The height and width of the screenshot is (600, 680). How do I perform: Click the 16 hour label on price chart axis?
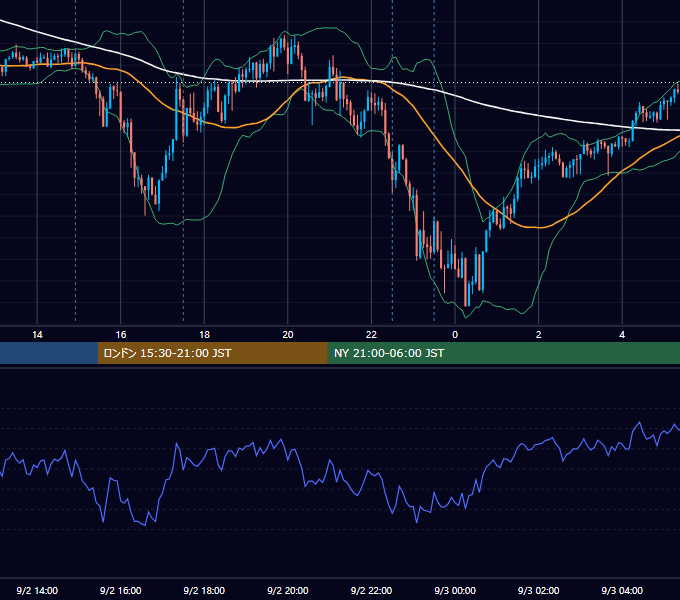coord(121,335)
